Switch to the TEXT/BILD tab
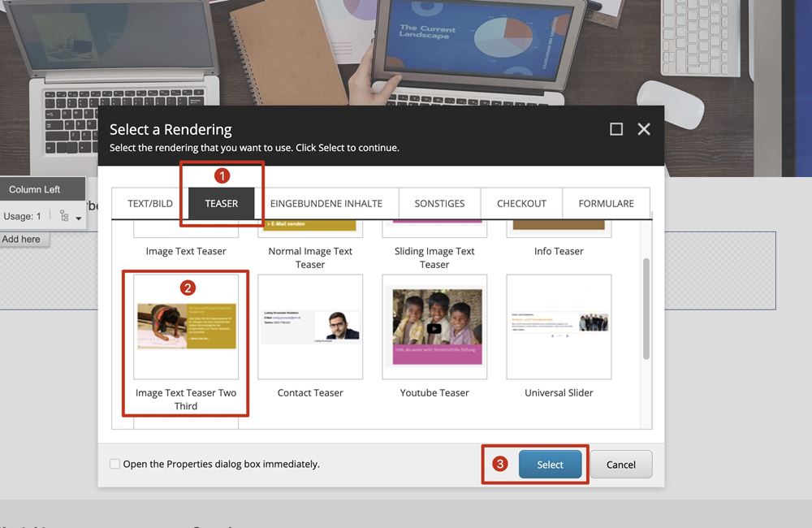Screen dimensions: 812x528 [150, 203]
